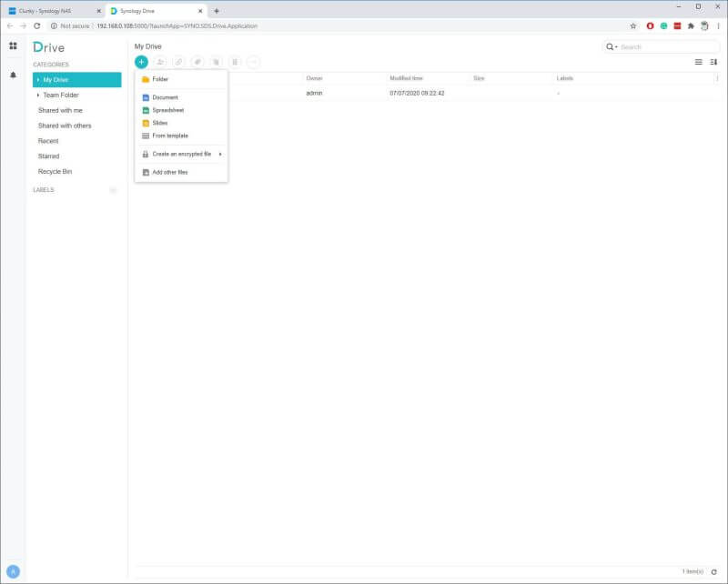Viewport: 728px width, 584px height.
Task: Open the notifications bell icon
Action: [13, 75]
